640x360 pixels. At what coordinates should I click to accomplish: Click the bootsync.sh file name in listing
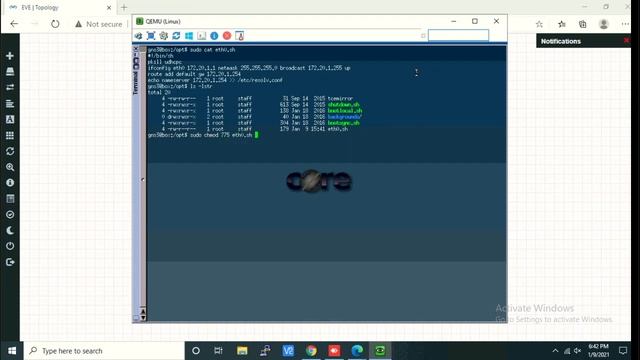click(343, 123)
